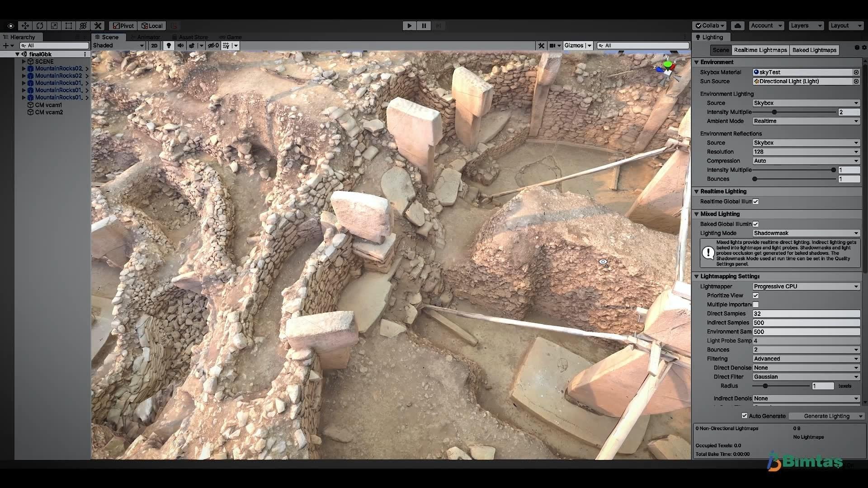Switch to the Animator tab
This screenshot has height=488, width=868.
146,37
